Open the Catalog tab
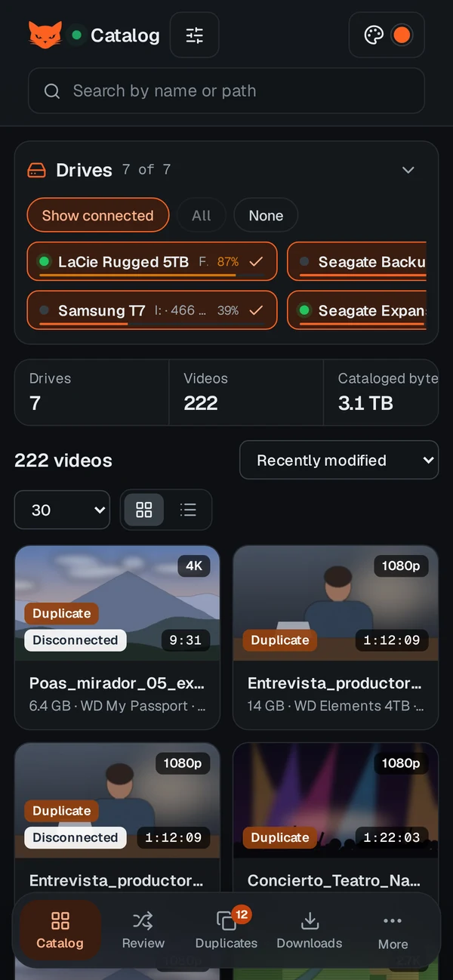This screenshot has width=453, height=980. (x=60, y=930)
